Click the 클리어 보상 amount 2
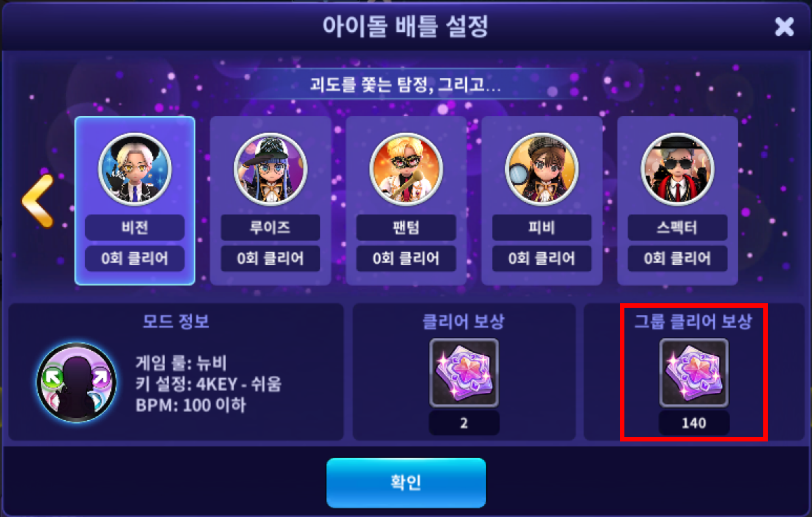This screenshot has height=517, width=812. [464, 423]
